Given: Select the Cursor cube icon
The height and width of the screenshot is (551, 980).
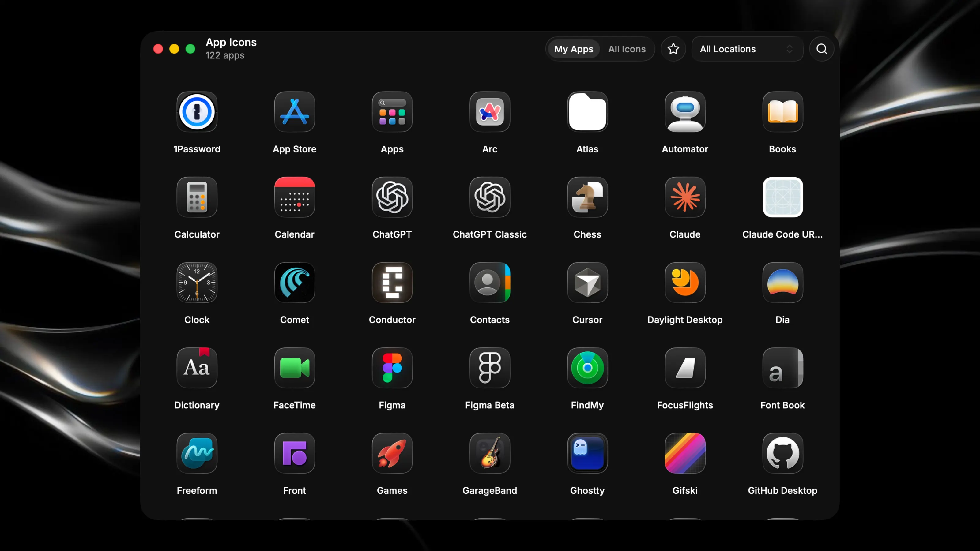Looking at the screenshot, I should pos(587,283).
